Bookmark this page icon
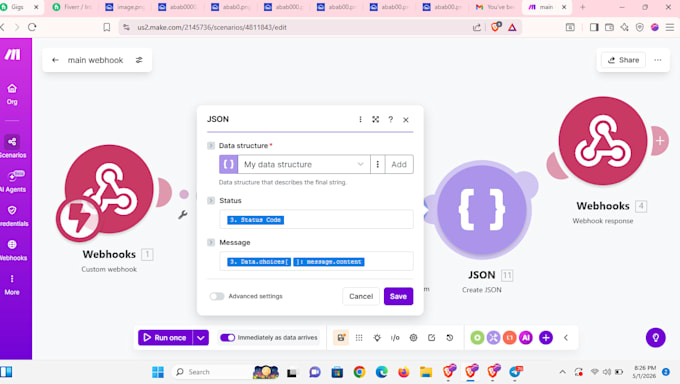 tap(107, 27)
